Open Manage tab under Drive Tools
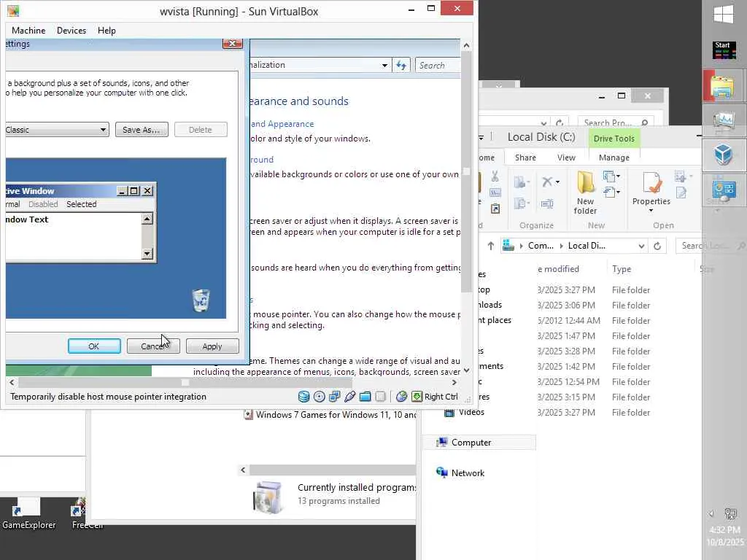747x560 pixels. point(614,157)
